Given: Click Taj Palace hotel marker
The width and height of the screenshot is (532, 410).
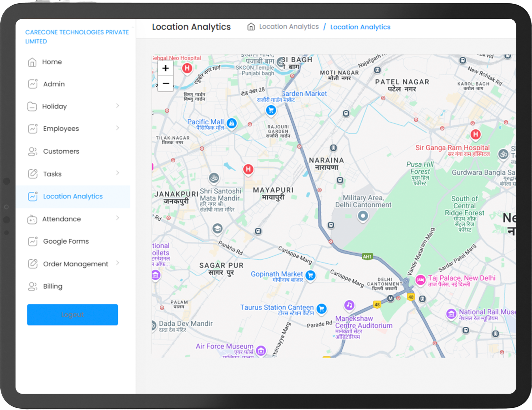Looking at the screenshot, I should [x=421, y=280].
